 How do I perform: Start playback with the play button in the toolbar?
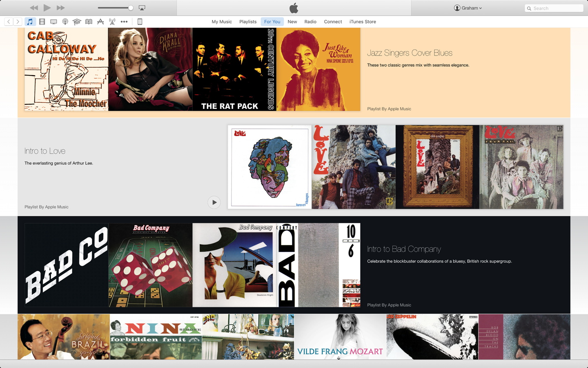[47, 8]
